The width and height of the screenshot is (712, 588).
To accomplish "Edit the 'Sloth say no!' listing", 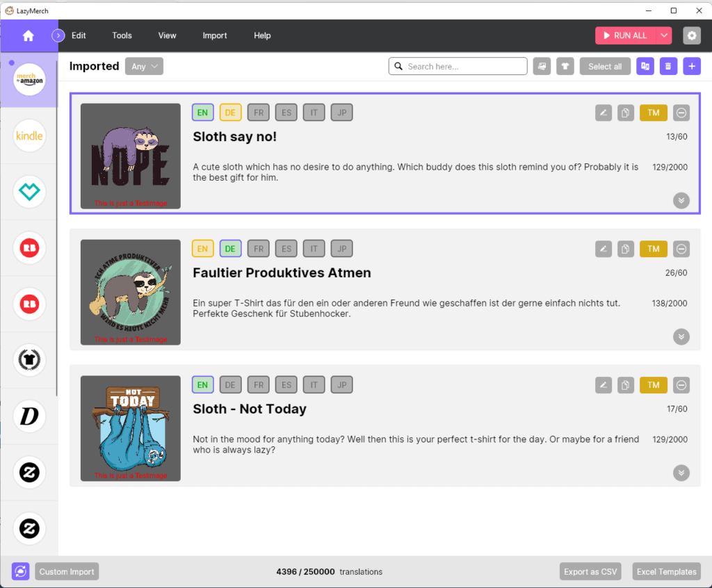I will tap(604, 113).
